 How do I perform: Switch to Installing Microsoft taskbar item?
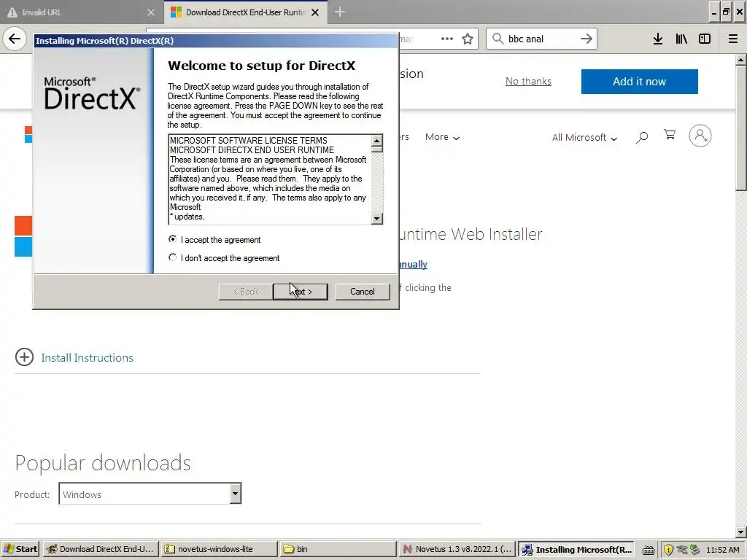[578, 549]
